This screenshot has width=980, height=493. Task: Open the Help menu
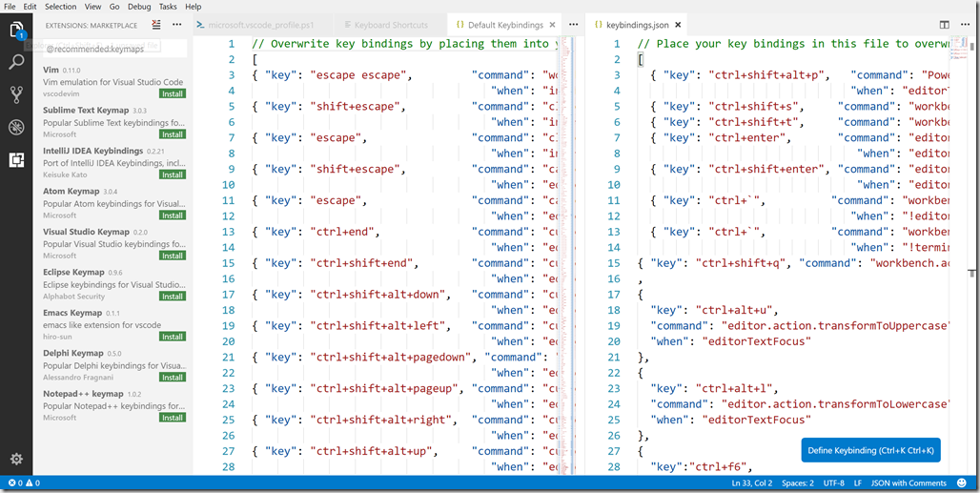pos(194,7)
